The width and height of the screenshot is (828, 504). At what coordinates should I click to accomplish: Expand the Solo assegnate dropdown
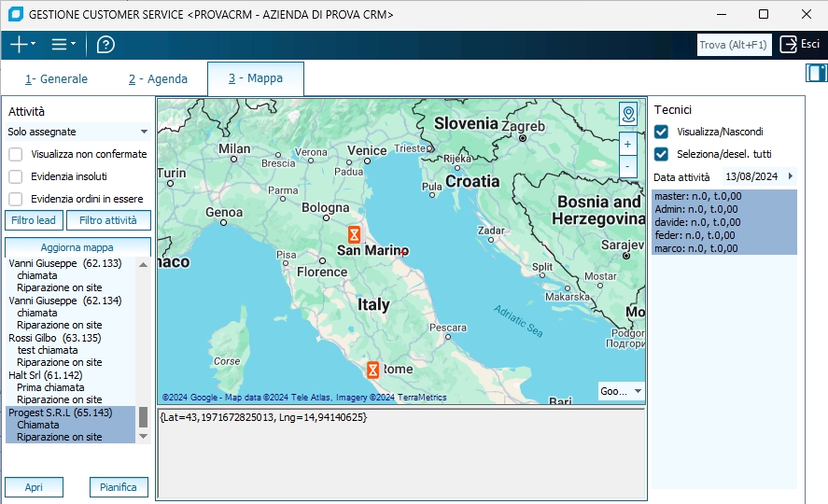coord(144,132)
